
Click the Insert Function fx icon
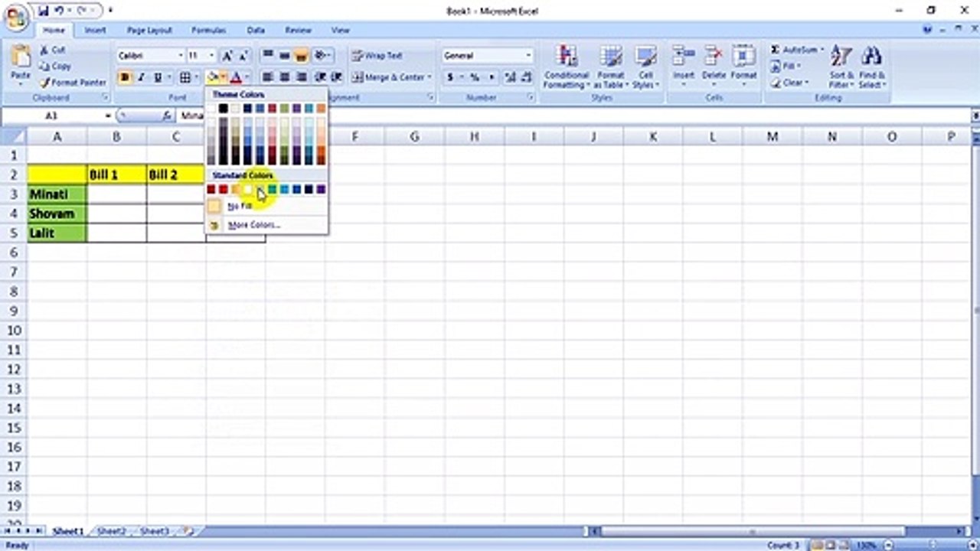tap(167, 116)
